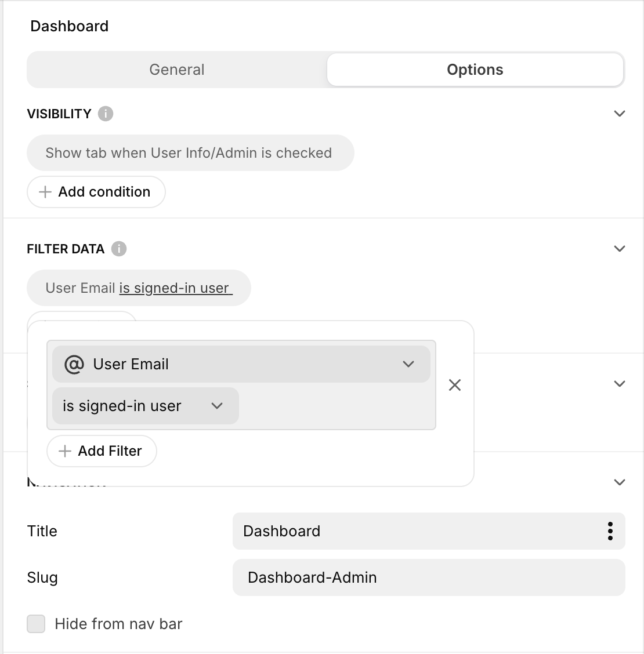Select the Options tab
Image resolution: width=644 pixels, height=654 pixels.
pos(475,70)
